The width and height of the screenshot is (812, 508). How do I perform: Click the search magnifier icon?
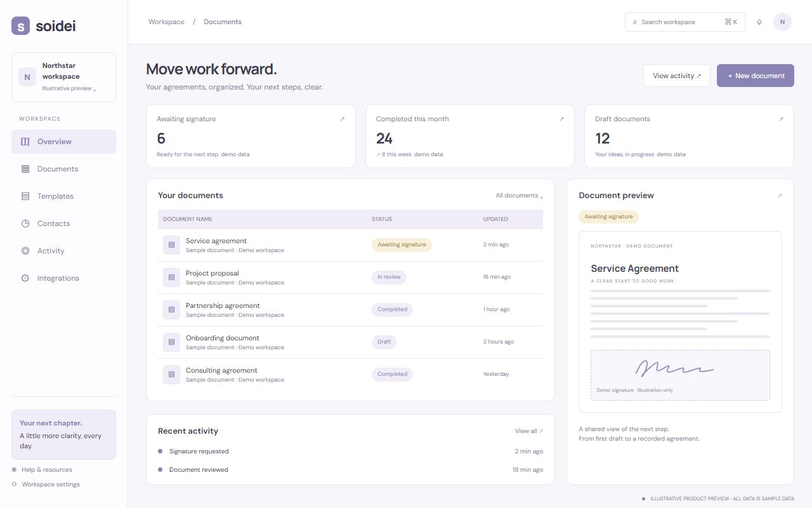634,22
